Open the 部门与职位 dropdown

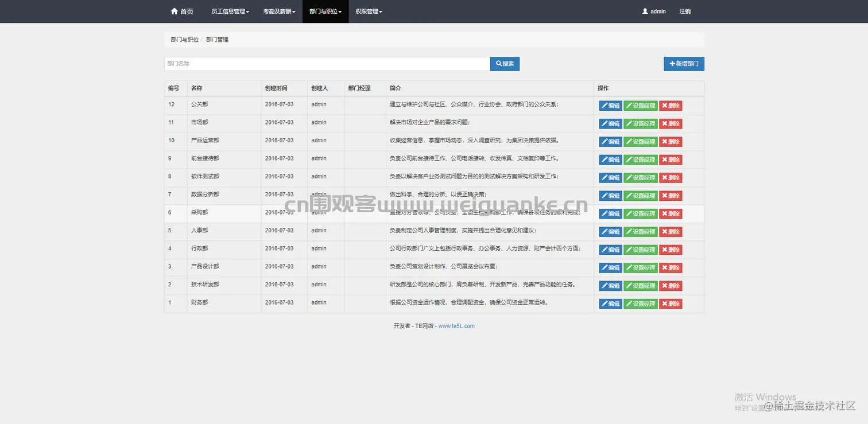(325, 11)
